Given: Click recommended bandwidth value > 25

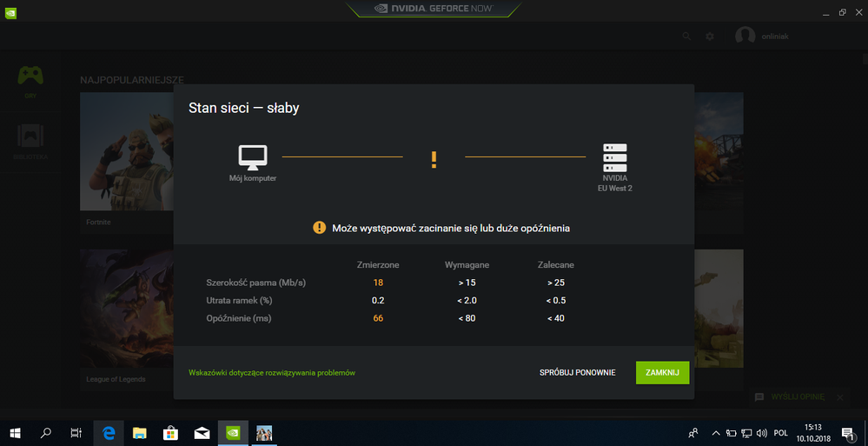Looking at the screenshot, I should 556,283.
